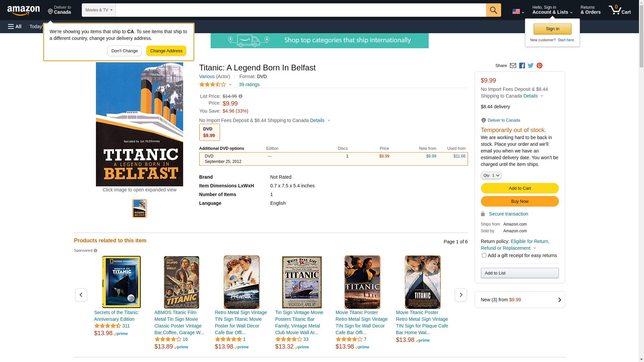
Task: Open Returns & Orders
Action: (590, 10)
